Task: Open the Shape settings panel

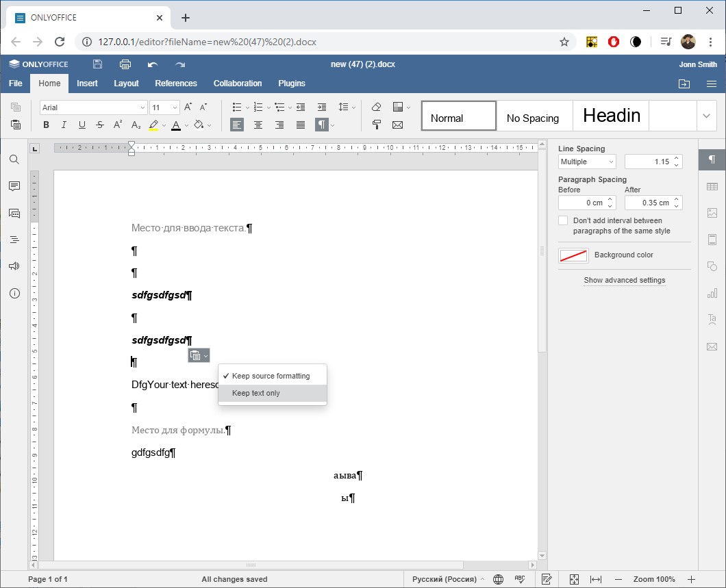Action: pyautogui.click(x=712, y=267)
